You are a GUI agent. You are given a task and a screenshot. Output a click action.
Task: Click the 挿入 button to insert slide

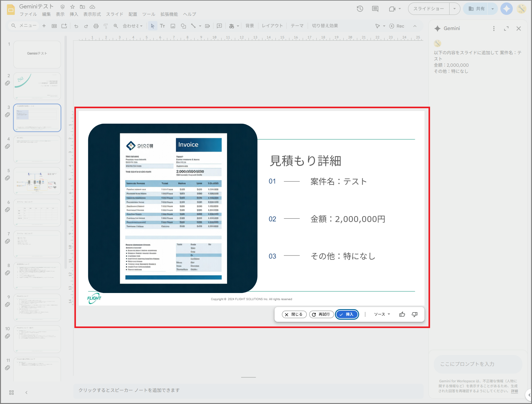click(x=347, y=314)
